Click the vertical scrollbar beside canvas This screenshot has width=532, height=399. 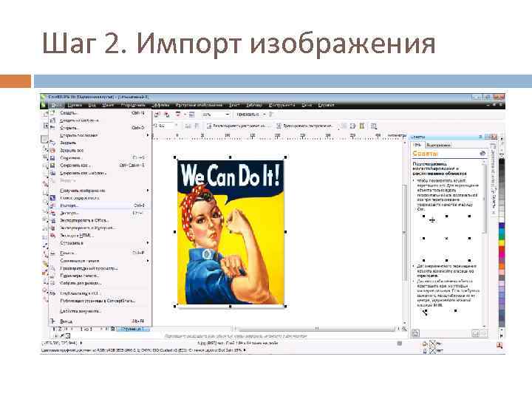[x=404, y=232]
